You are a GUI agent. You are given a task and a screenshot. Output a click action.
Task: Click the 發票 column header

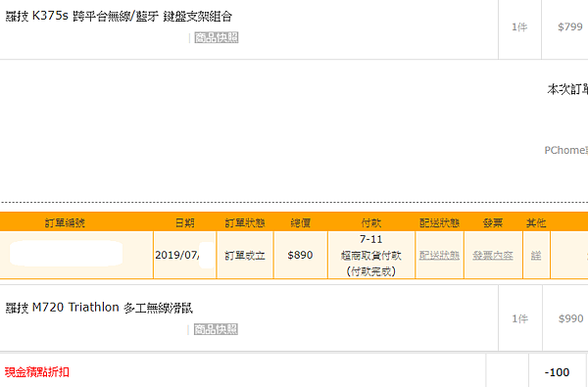(x=492, y=222)
